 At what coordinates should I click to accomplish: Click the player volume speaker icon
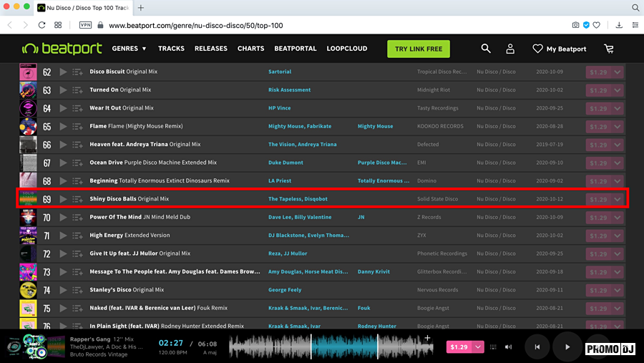click(508, 347)
